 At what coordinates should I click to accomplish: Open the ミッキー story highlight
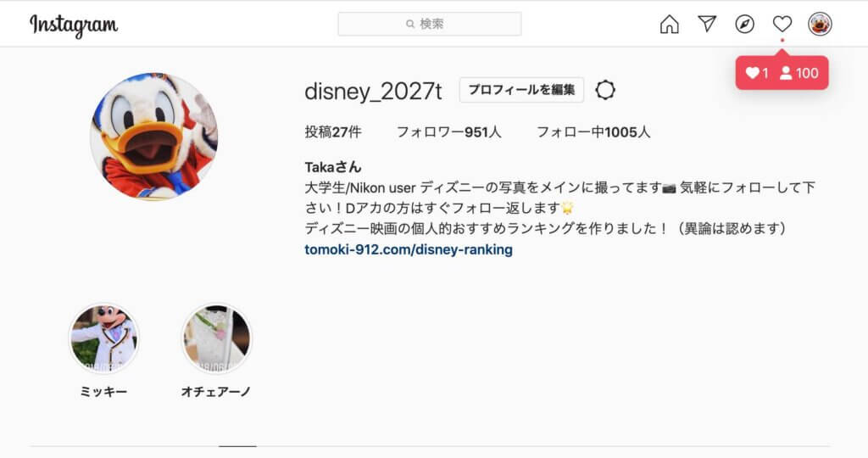[103, 338]
